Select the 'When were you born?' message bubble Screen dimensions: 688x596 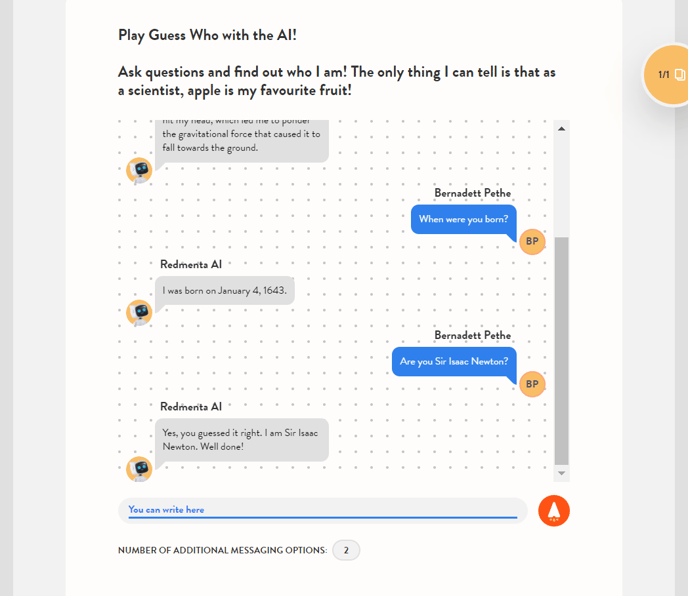(x=463, y=219)
